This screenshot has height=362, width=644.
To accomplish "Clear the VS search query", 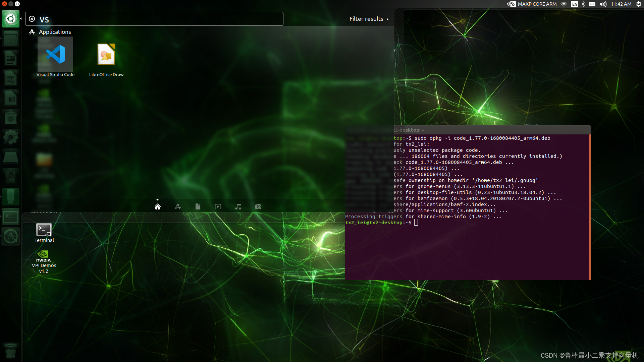I will click(32, 18).
